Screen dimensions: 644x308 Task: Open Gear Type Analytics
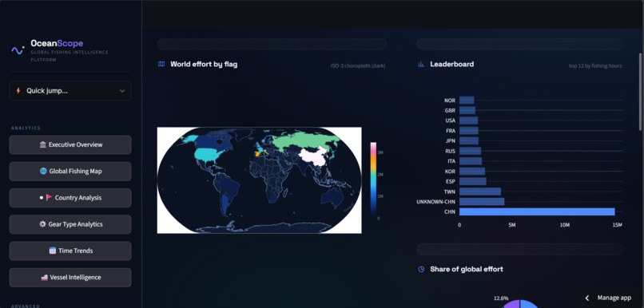point(70,224)
